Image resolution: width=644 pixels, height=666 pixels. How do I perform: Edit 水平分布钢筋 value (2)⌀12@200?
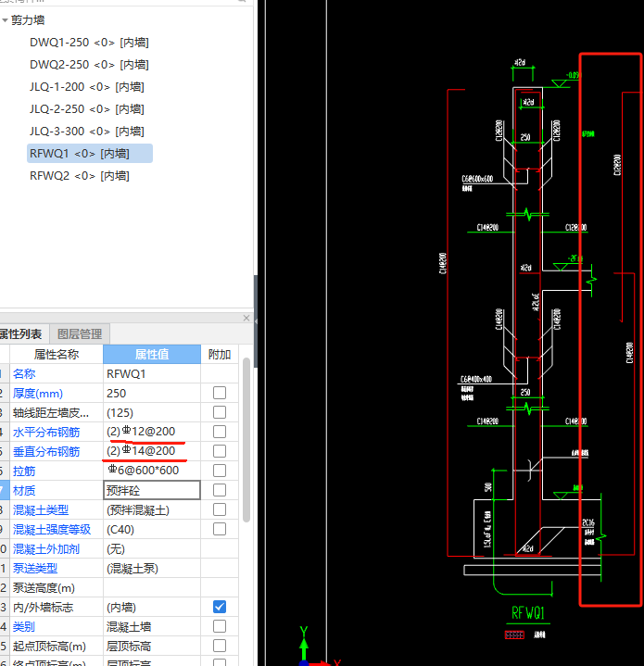(152, 432)
